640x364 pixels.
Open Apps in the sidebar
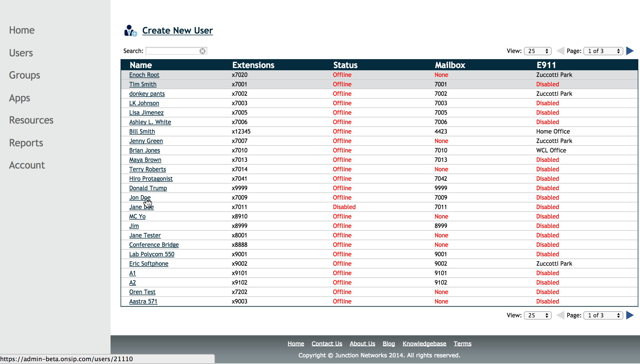pos(19,98)
